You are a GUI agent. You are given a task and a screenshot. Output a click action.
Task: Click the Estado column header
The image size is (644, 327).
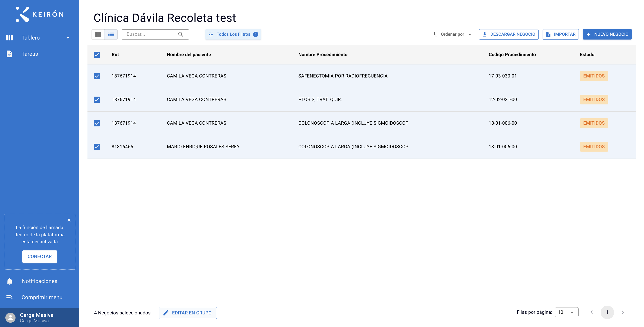pyautogui.click(x=587, y=55)
